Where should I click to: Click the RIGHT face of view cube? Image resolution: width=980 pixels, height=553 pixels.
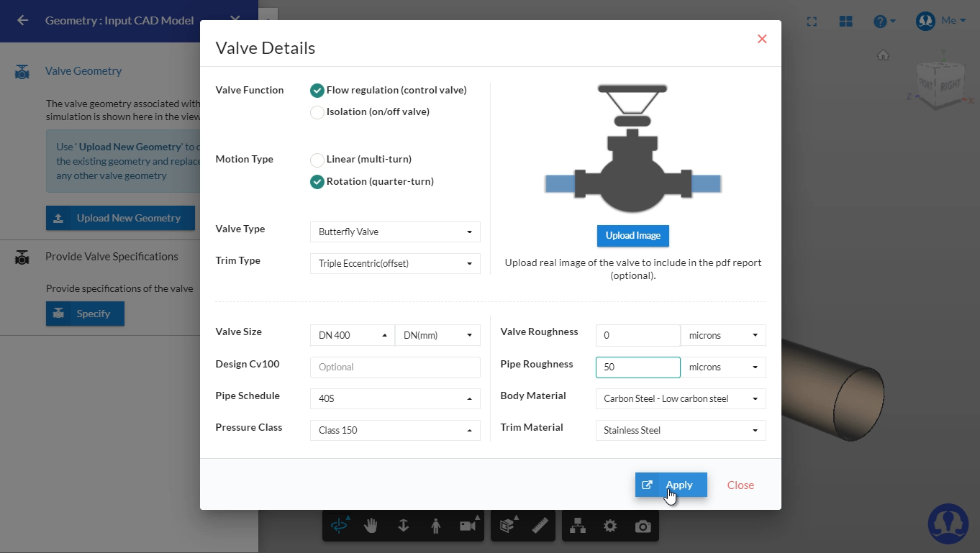(950, 85)
